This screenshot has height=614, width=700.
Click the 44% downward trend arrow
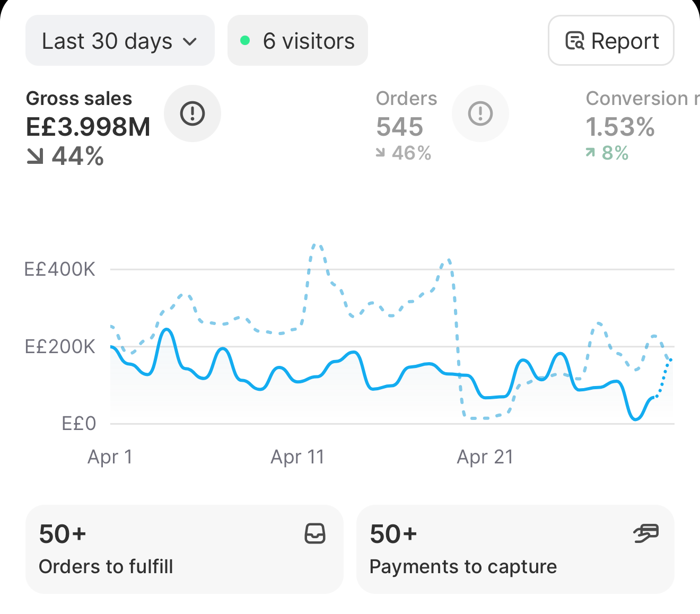pyautogui.click(x=35, y=156)
